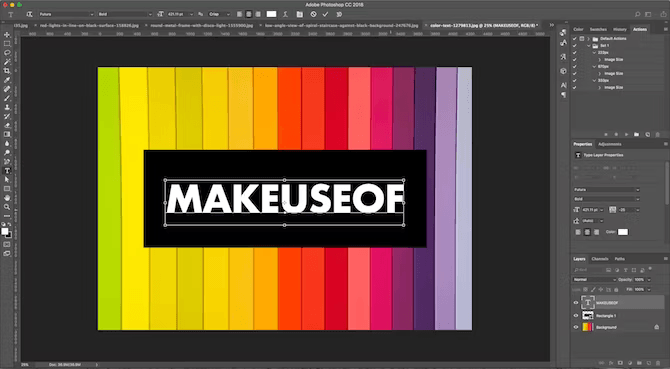This screenshot has width=670, height=369.
Task: Select the Healing Brush tool
Action: pyautogui.click(x=7, y=89)
